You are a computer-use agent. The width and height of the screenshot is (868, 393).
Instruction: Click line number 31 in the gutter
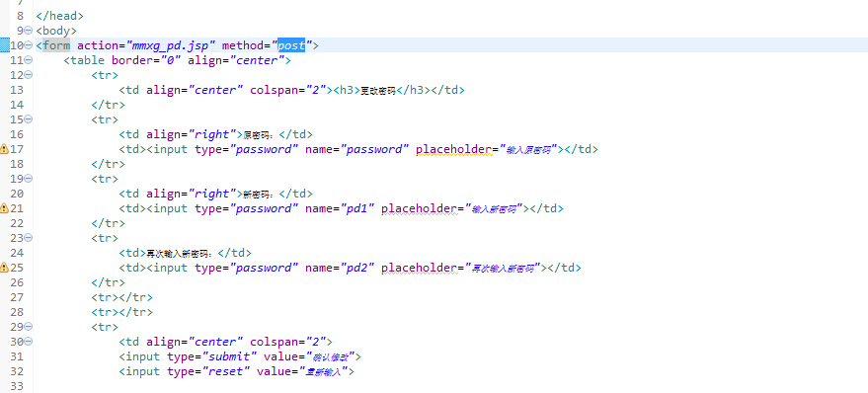point(17,356)
